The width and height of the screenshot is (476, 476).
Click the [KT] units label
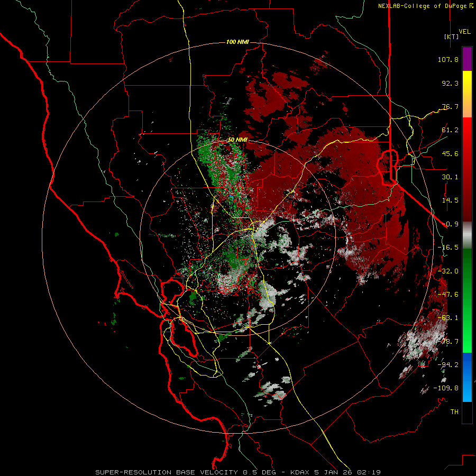tap(451, 36)
